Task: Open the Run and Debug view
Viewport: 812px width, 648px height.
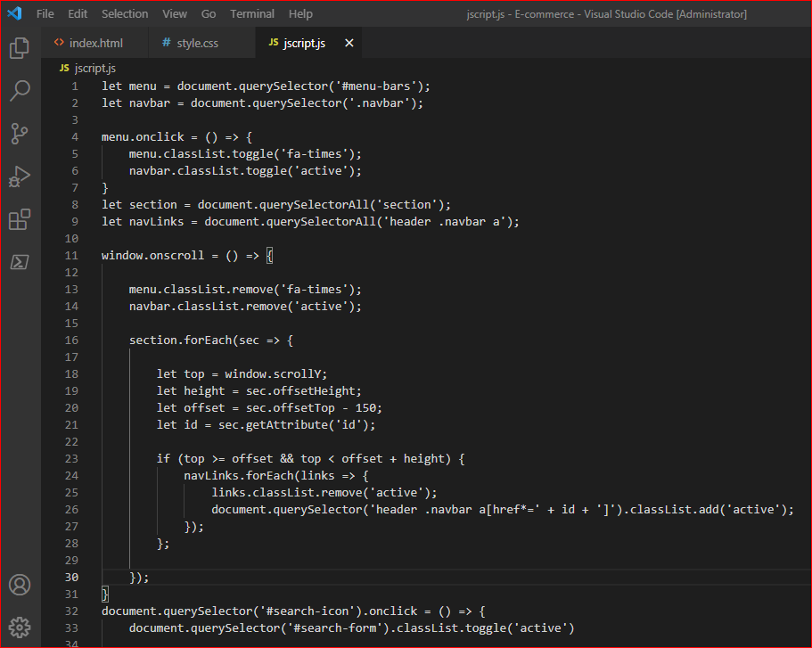Action: click(20, 176)
